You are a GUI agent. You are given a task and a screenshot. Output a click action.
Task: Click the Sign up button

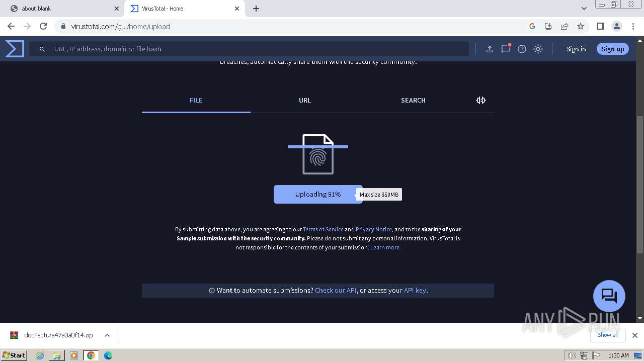612,49
